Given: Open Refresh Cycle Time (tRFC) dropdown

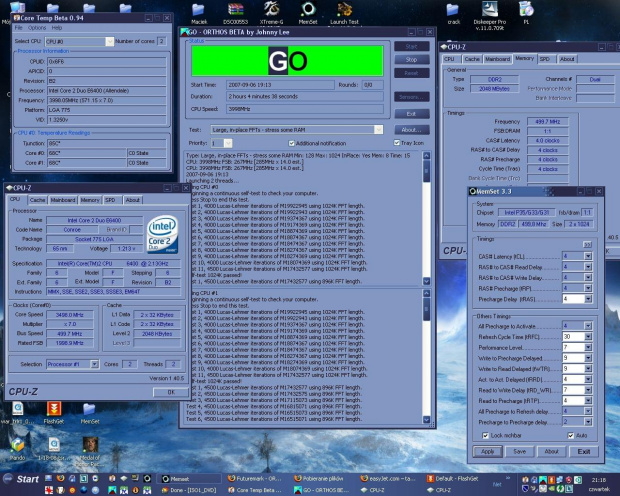Looking at the screenshot, I should point(588,337).
